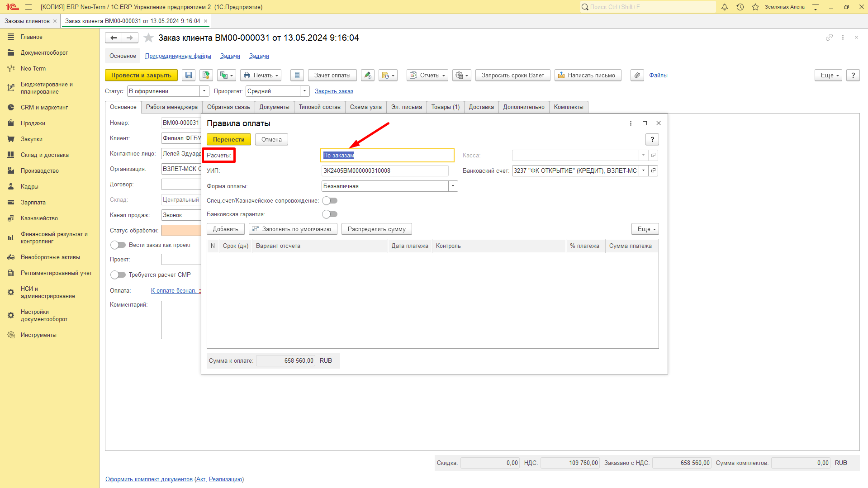Open history clock icon in title bar
Image resolution: width=868 pixels, height=488 pixels.
(740, 7)
